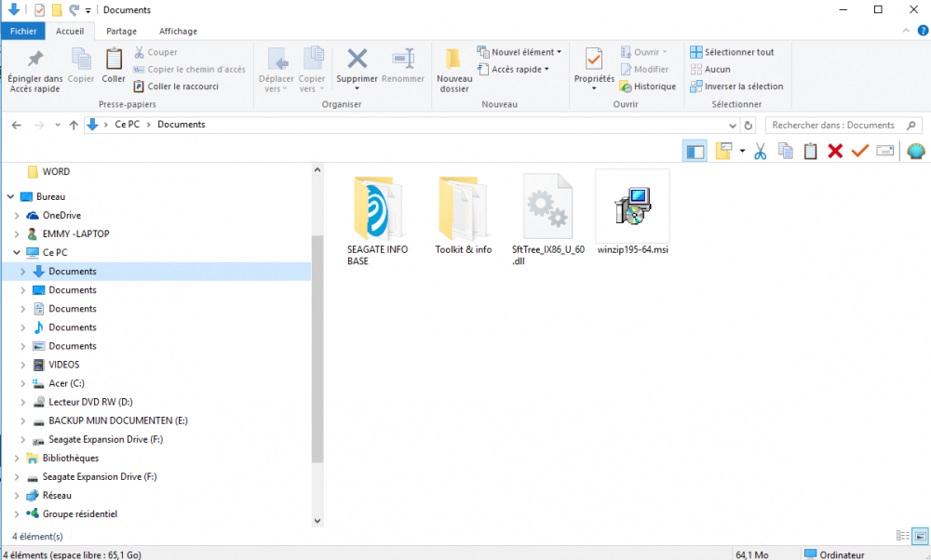The width and height of the screenshot is (931, 560).
Task: Click Aucun to deselect all
Action: [710, 70]
